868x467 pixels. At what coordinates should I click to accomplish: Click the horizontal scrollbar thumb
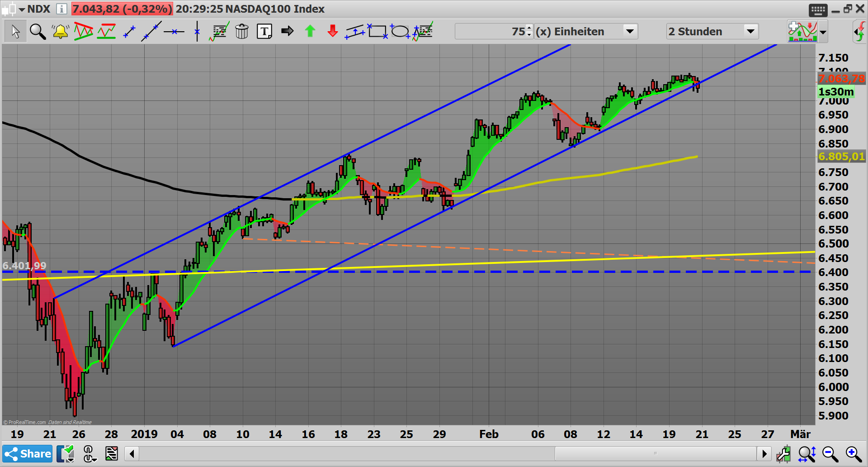coord(656,453)
